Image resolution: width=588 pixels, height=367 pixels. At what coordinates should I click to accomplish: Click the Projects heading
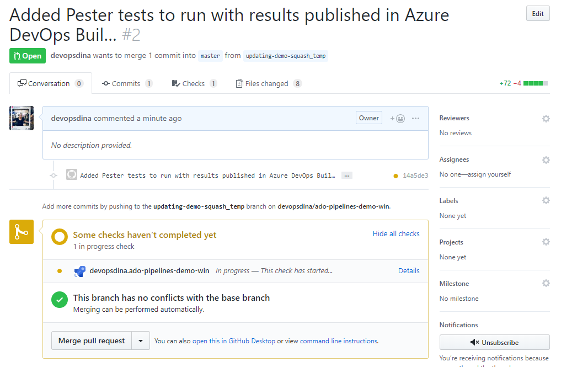coord(451,242)
